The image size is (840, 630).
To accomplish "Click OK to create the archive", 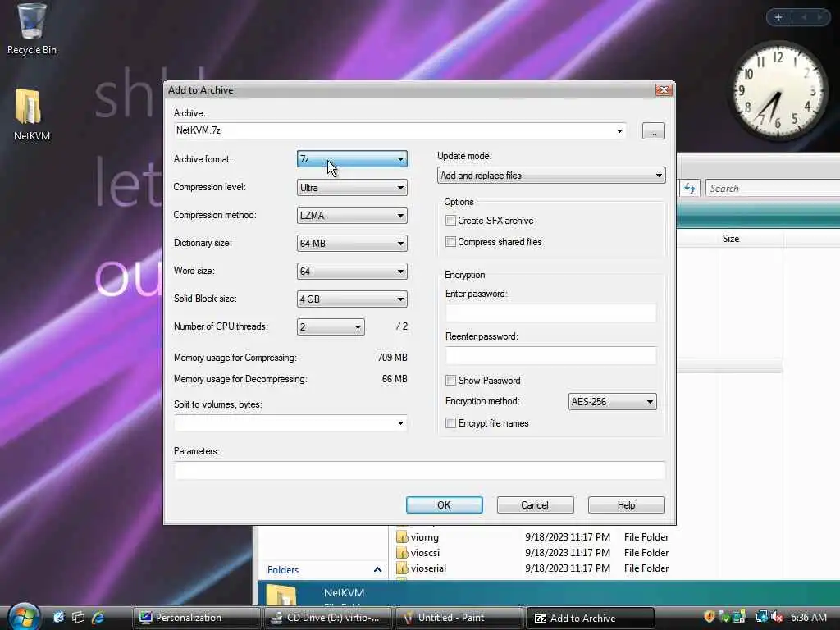I will coord(444,504).
